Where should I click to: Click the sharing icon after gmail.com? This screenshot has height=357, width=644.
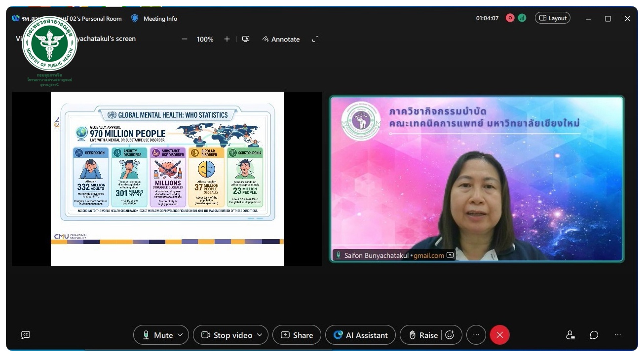click(x=450, y=255)
